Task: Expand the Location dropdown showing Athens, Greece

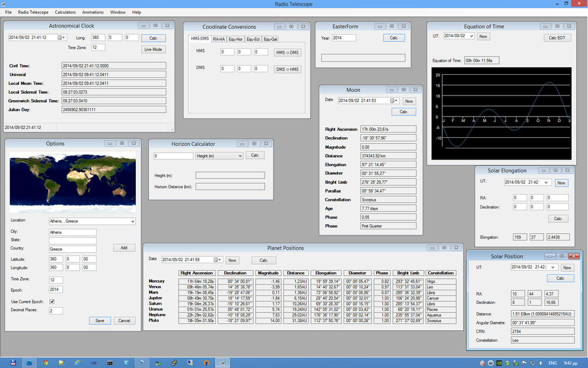Action: tap(132, 221)
